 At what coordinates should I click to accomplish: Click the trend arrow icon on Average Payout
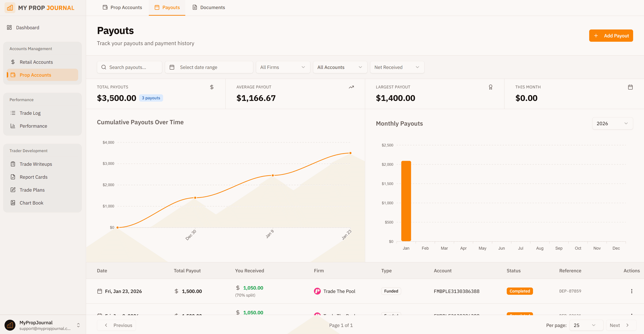352,87
